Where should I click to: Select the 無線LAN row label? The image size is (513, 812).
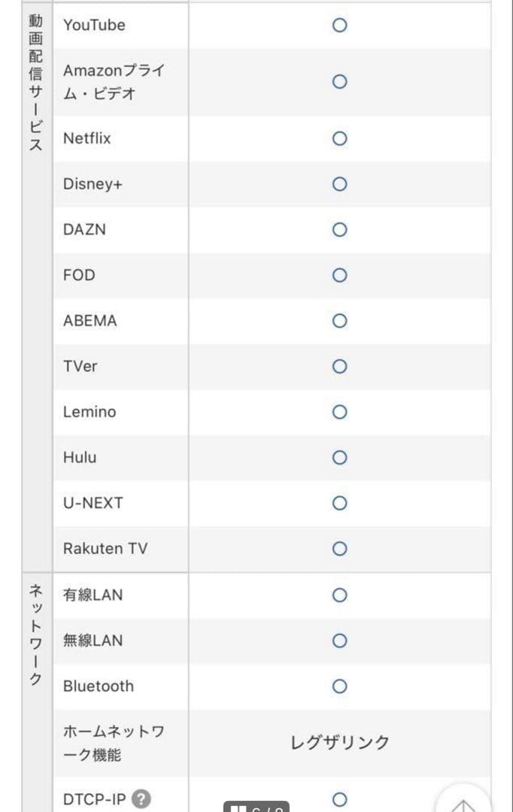(x=93, y=641)
